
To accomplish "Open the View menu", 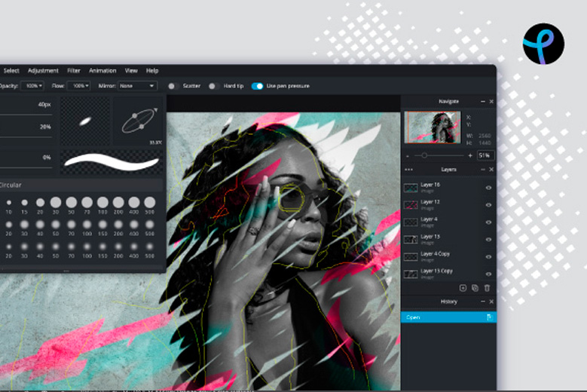I will 131,70.
